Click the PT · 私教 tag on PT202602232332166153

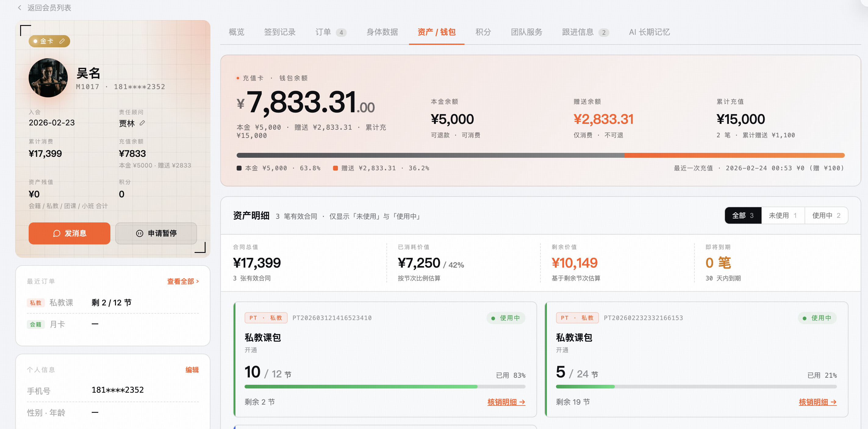tap(577, 318)
